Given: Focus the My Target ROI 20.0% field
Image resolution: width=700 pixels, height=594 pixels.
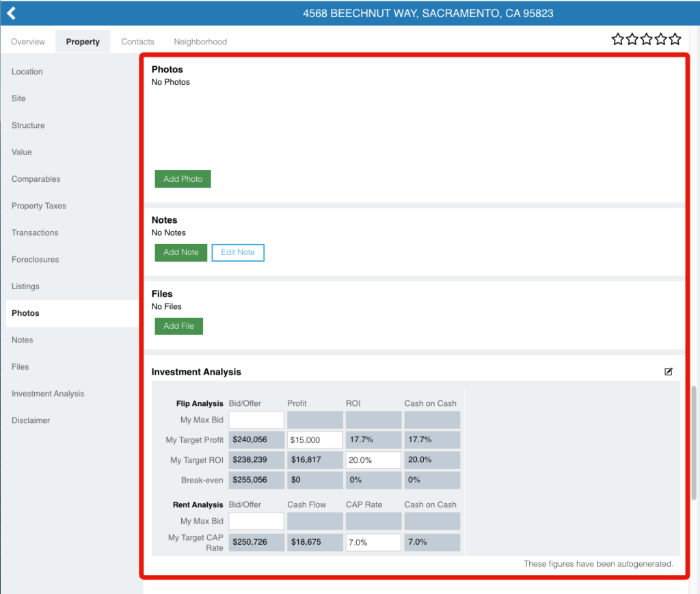Looking at the screenshot, I should point(373,460).
